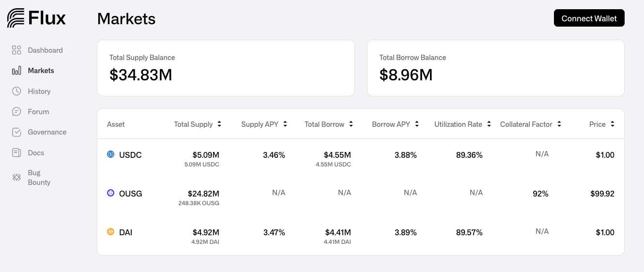Click the Total Borrow Balance card
644x272 pixels.
coord(495,68)
